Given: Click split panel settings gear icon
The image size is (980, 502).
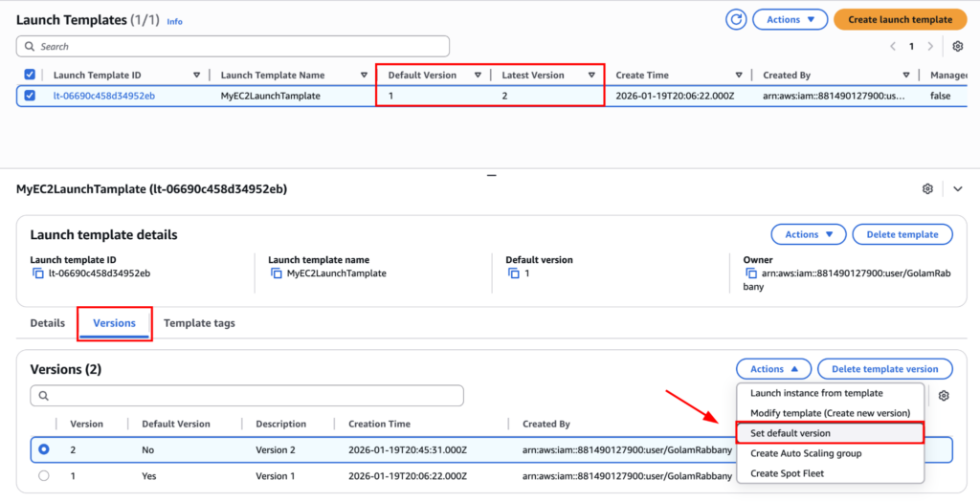Looking at the screenshot, I should click(x=927, y=189).
